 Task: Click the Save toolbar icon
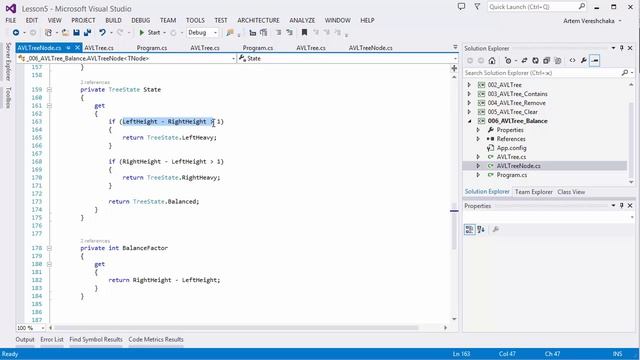click(x=76, y=32)
